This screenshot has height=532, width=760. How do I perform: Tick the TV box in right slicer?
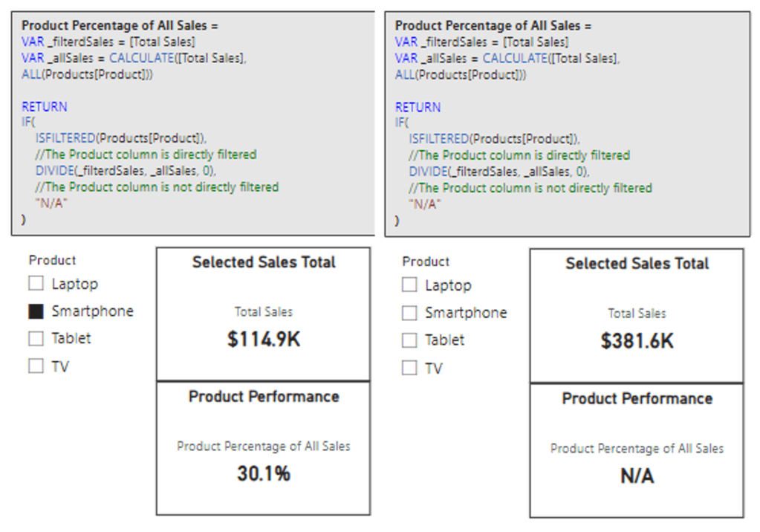[x=409, y=368]
